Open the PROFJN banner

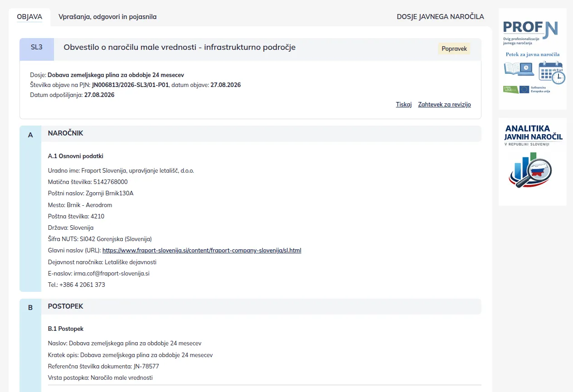click(x=532, y=59)
